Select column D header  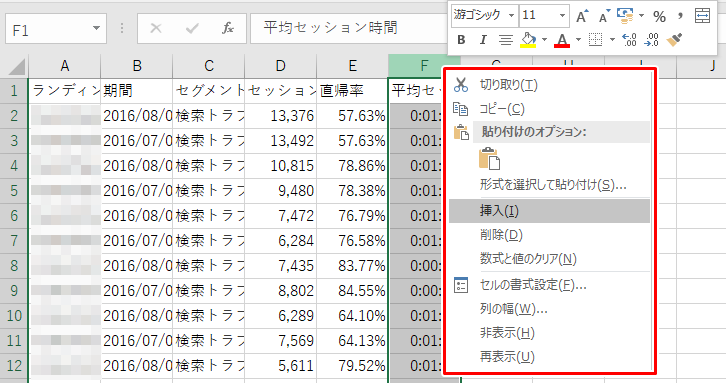pyautogui.click(x=281, y=66)
